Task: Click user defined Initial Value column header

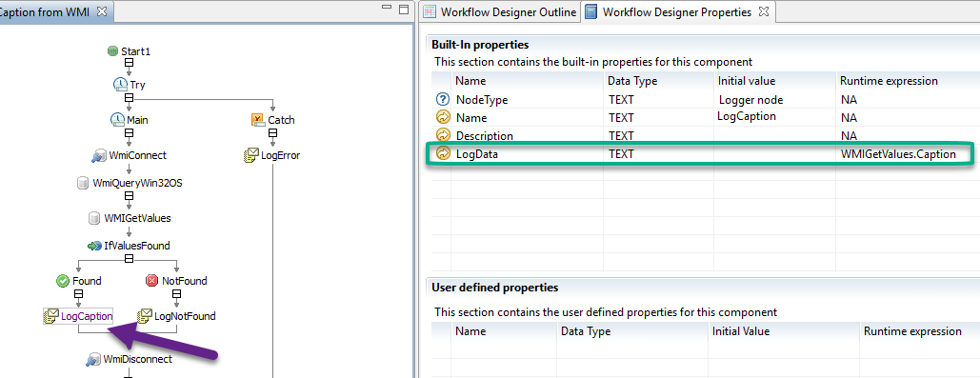Action: click(x=783, y=331)
